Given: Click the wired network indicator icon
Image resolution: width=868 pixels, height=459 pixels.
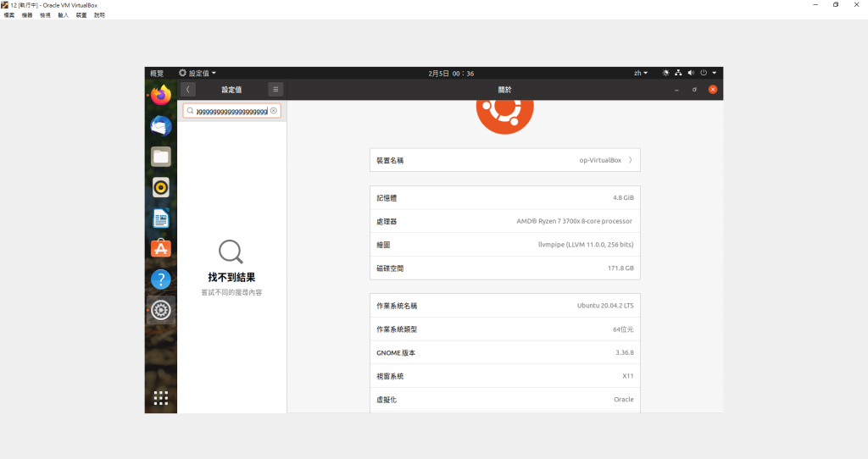Looking at the screenshot, I should tap(678, 73).
